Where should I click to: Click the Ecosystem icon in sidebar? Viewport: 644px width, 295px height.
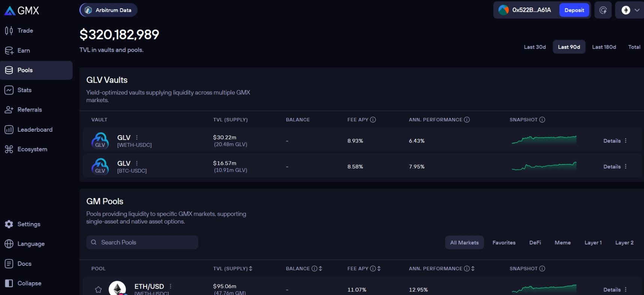pos(9,149)
